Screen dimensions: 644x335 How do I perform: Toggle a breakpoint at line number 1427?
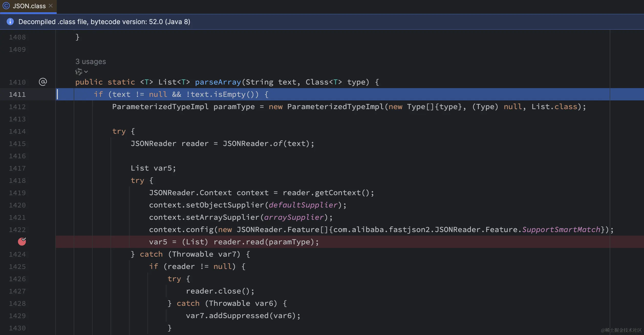(x=17, y=291)
